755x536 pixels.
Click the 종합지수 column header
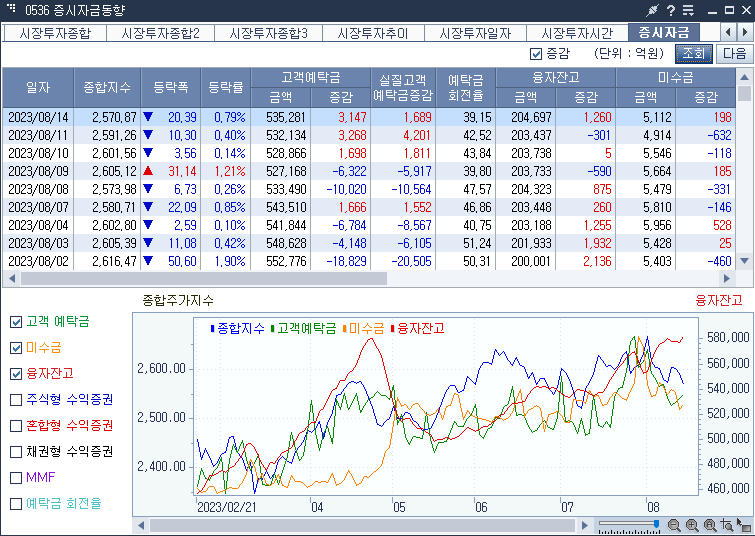coord(107,87)
